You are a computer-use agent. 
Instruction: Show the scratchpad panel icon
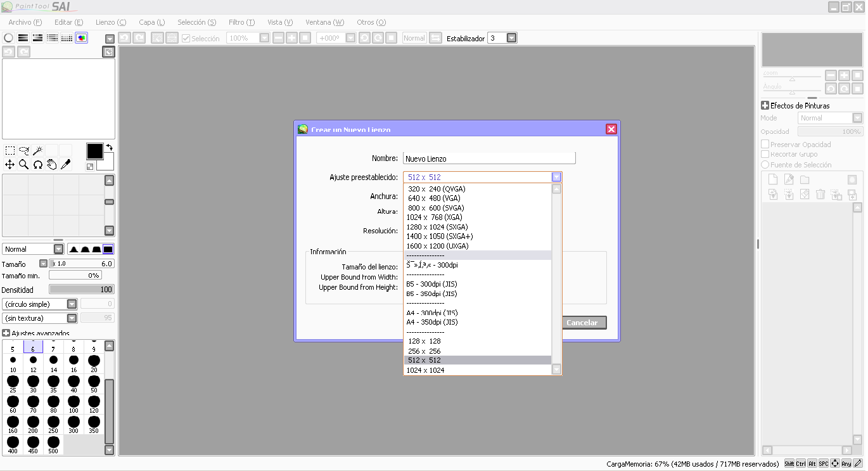[x=81, y=38]
